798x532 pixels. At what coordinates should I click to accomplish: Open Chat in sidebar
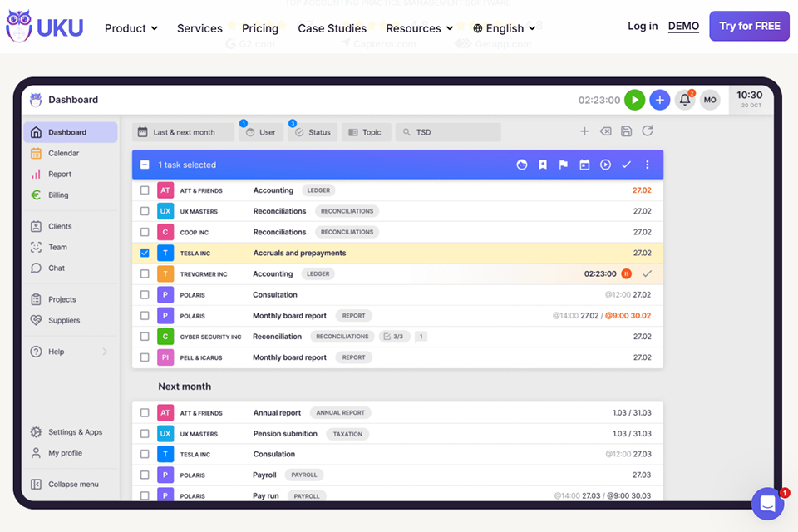tap(48, 268)
